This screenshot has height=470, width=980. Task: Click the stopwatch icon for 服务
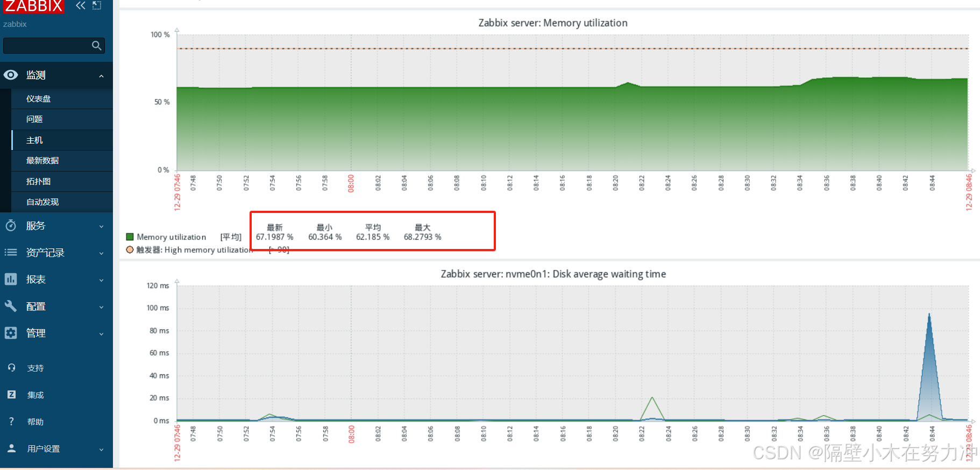click(11, 226)
